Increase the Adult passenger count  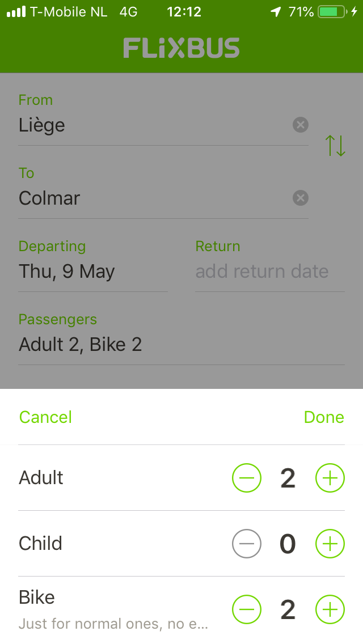[x=330, y=478]
